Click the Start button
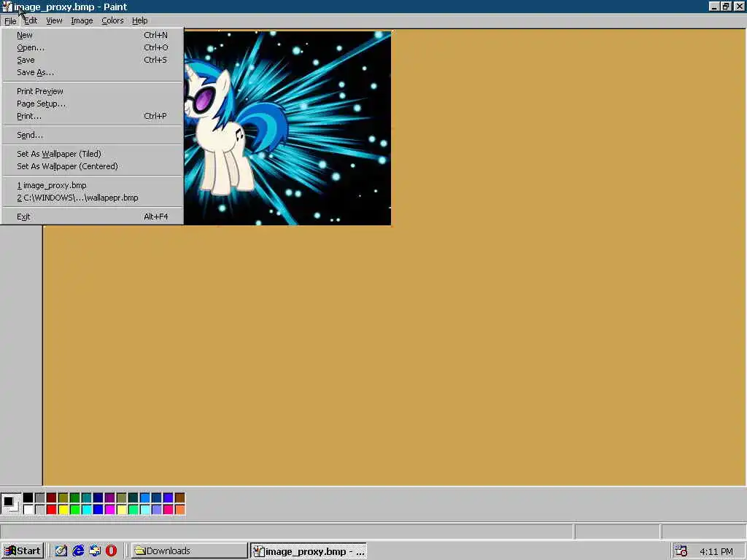747x560 pixels. point(23,551)
